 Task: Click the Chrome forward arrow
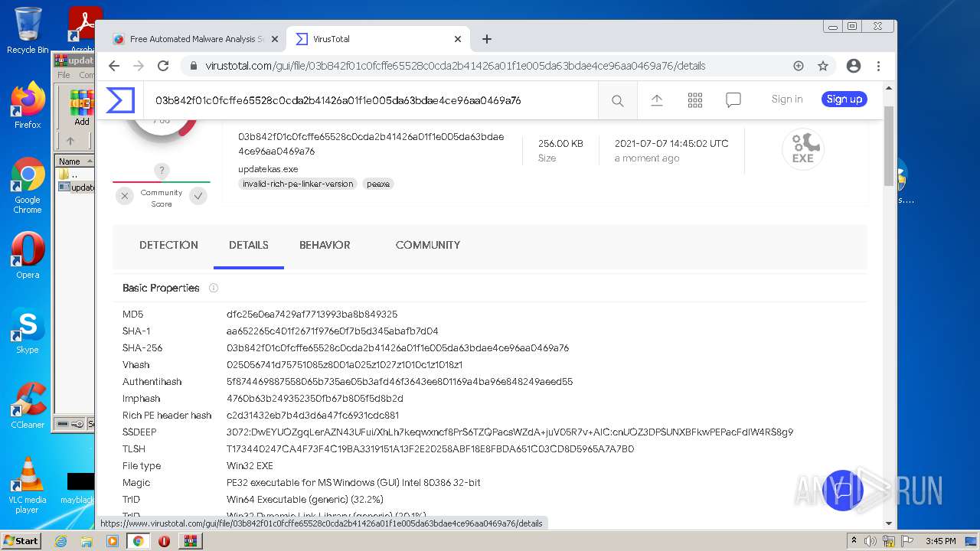pyautogui.click(x=139, y=66)
